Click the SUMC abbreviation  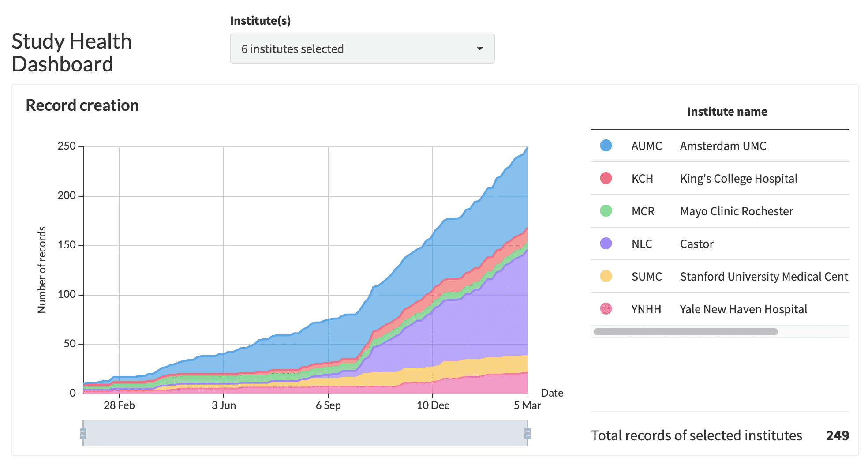click(647, 277)
